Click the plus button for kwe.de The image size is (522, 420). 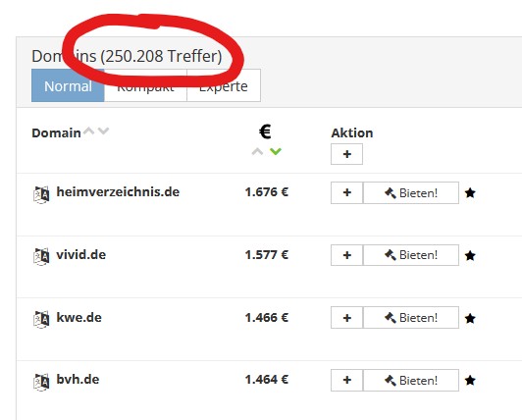coord(346,317)
